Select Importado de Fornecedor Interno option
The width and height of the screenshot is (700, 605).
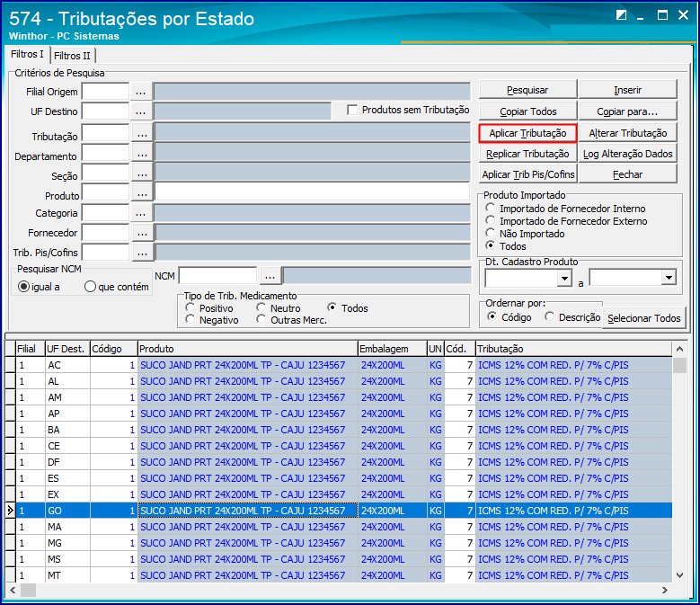(491, 208)
